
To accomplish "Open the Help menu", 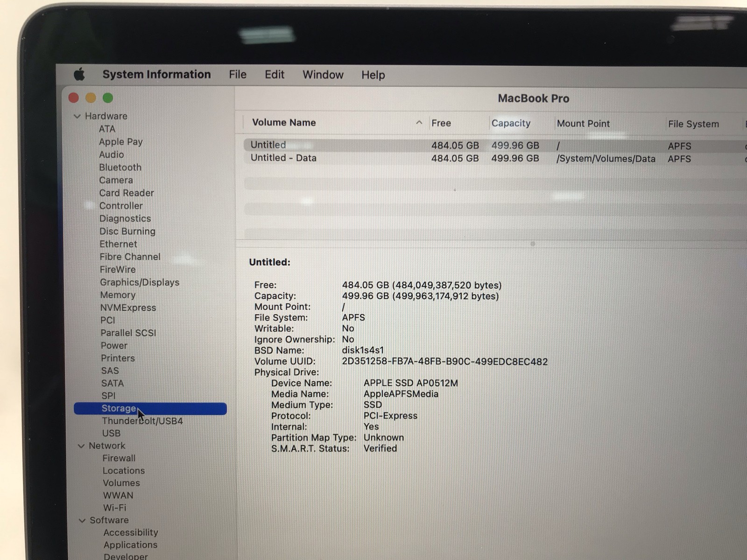I will (373, 75).
